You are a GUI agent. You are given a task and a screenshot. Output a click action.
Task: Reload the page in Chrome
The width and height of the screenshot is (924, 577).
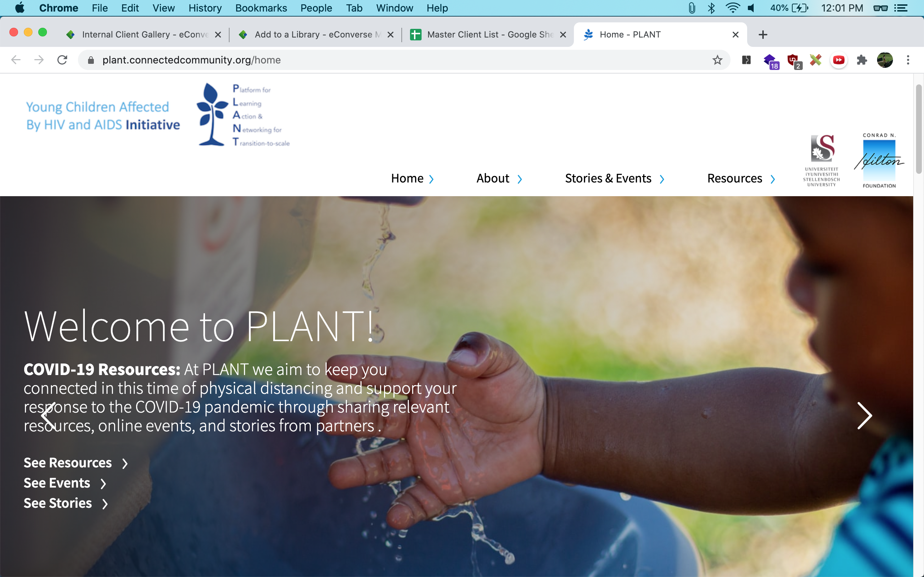click(x=62, y=60)
